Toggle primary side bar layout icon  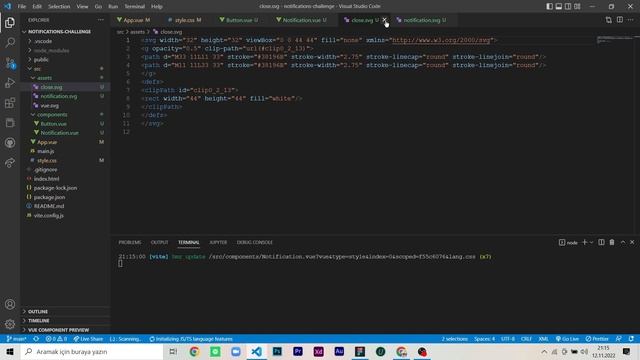[549, 6]
